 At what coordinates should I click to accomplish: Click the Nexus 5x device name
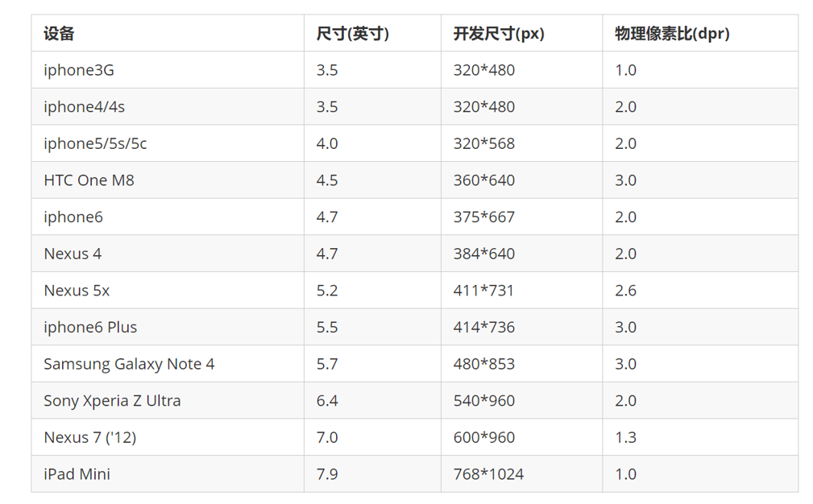pos(77,290)
